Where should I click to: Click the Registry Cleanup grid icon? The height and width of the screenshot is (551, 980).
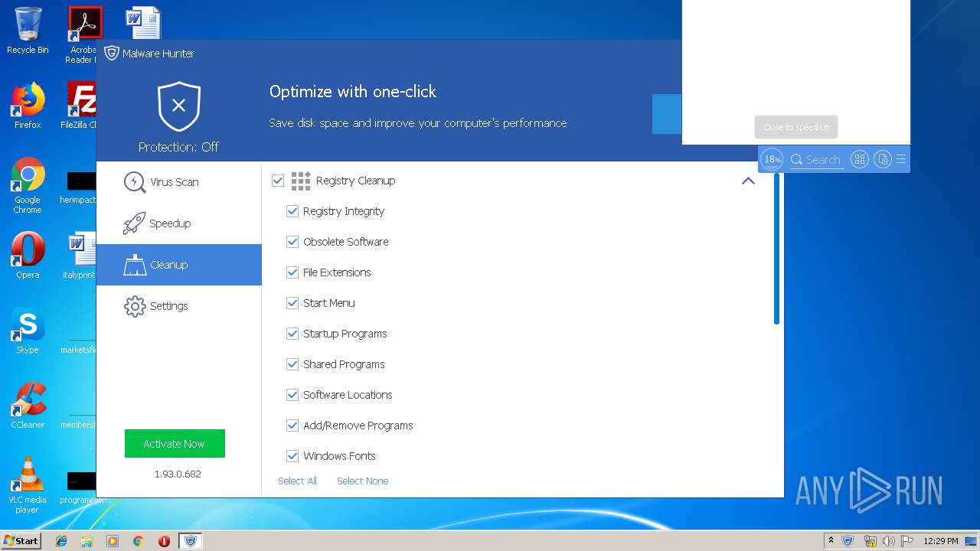301,181
